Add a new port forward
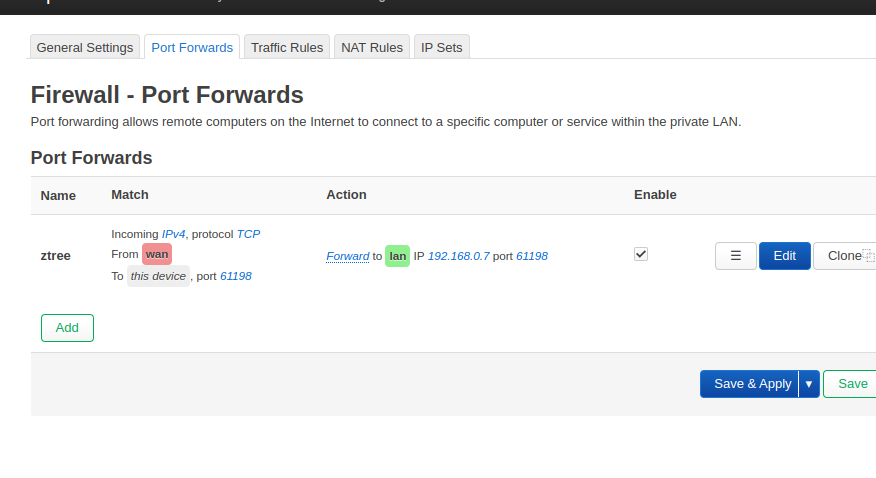The width and height of the screenshot is (876, 478). tap(67, 328)
